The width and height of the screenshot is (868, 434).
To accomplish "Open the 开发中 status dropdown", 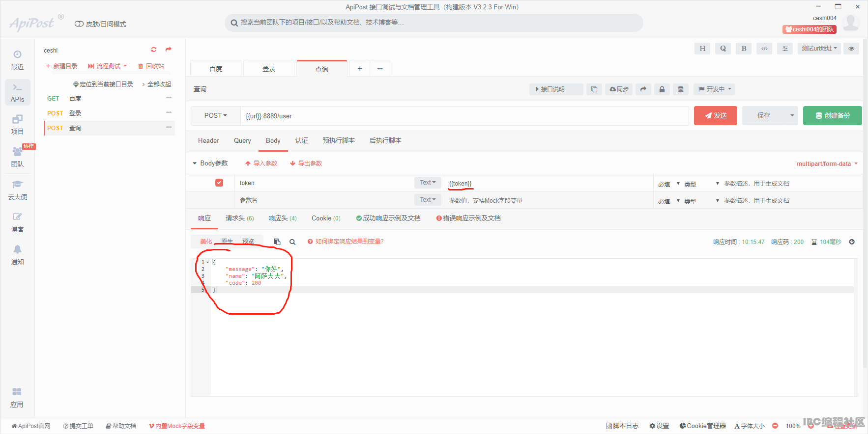I will click(x=715, y=89).
